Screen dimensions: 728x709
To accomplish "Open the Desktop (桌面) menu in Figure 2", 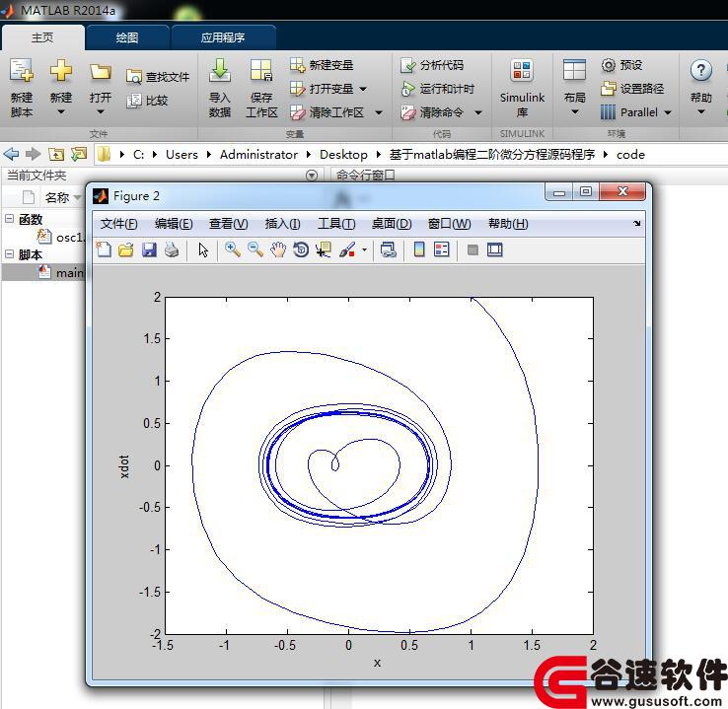I will pyautogui.click(x=392, y=224).
